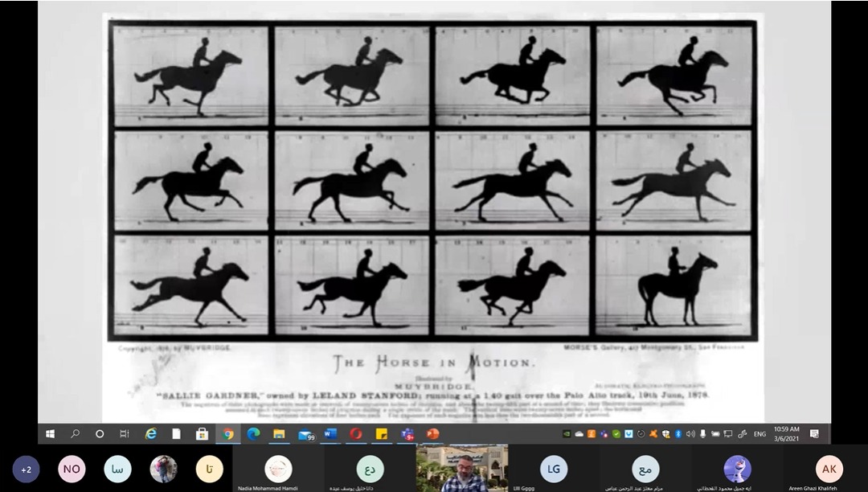
Task: Open Microsoft Store from taskbar
Action: pyautogui.click(x=202, y=434)
